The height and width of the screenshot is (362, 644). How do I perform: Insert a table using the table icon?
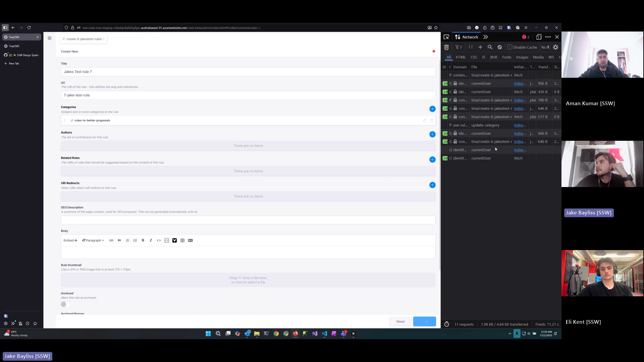(182, 240)
